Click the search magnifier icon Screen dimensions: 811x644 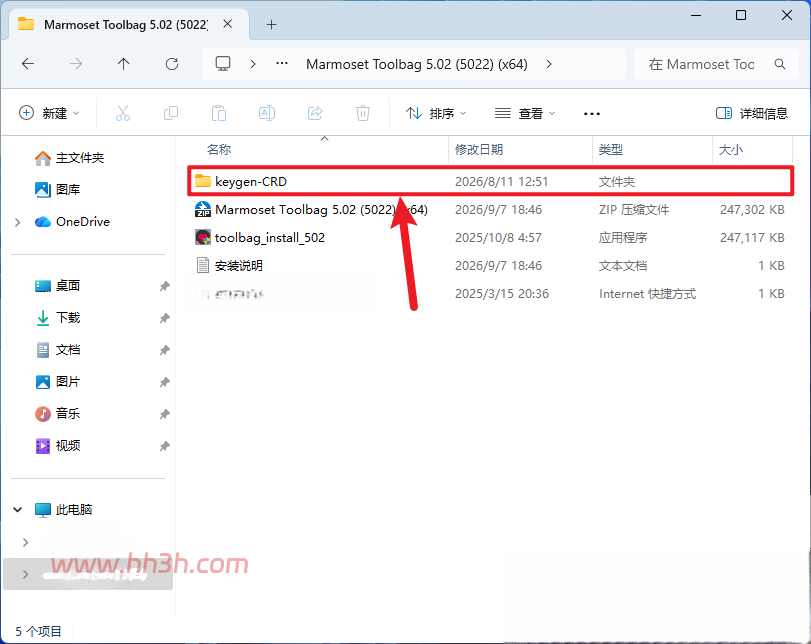(x=779, y=64)
